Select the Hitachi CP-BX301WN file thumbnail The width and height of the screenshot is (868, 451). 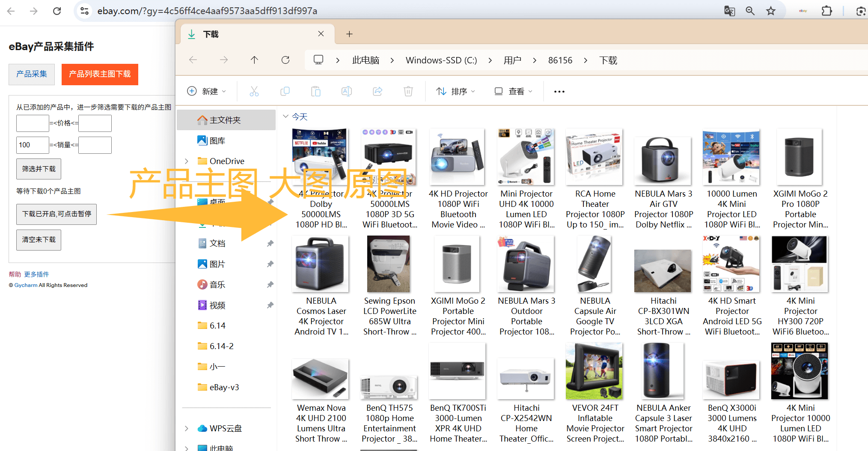(x=663, y=271)
